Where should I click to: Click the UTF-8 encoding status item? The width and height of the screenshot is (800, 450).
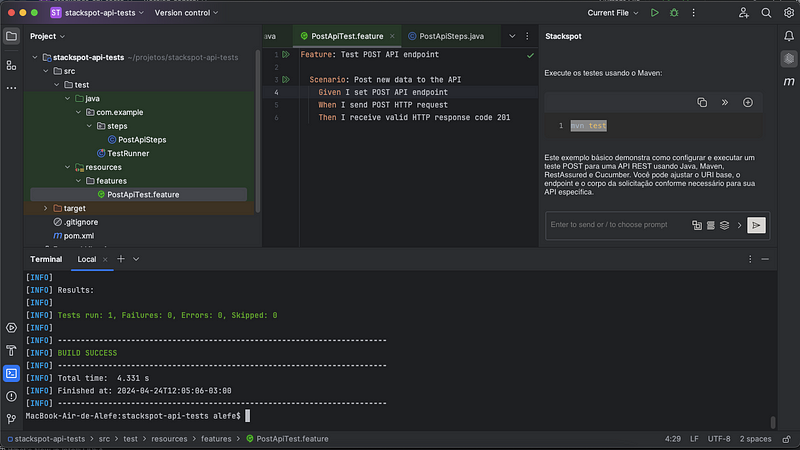tap(718, 439)
